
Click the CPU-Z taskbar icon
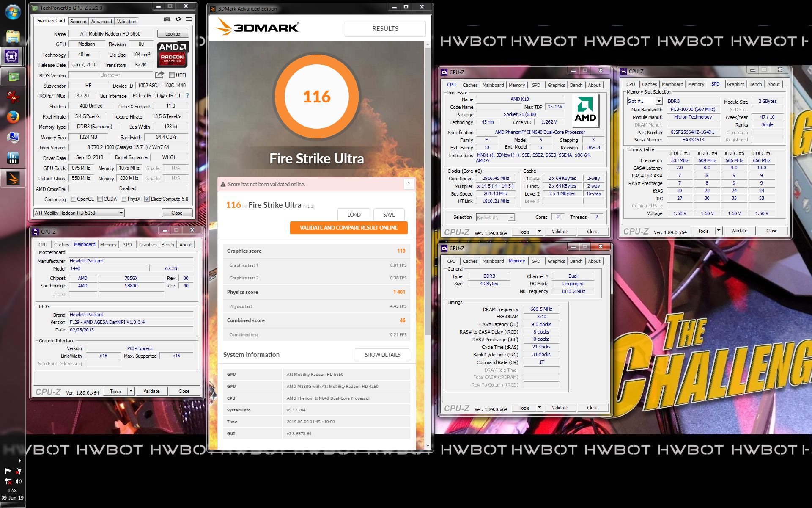click(x=12, y=56)
